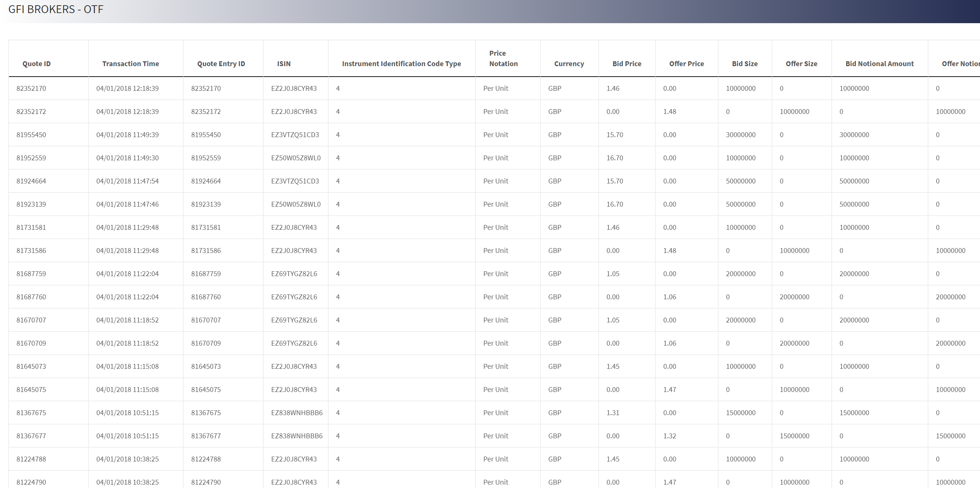Screen dimensions: 980x488
Task: Click the Bid Size column header
Action: point(744,64)
